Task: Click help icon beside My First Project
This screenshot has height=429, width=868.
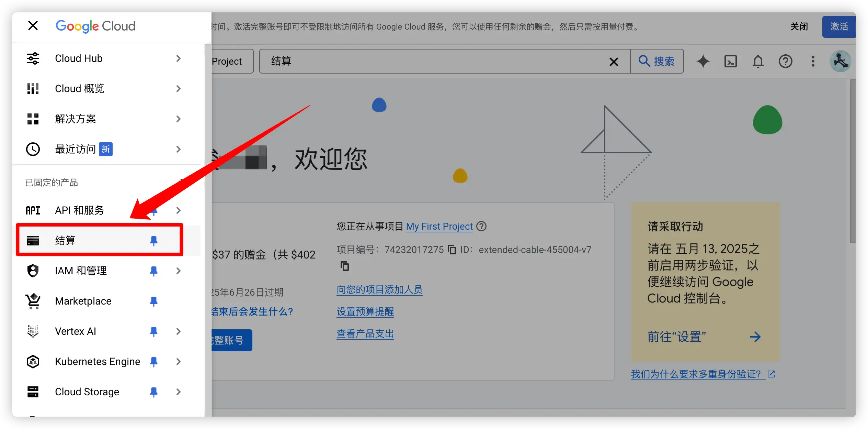Action: pos(482,226)
